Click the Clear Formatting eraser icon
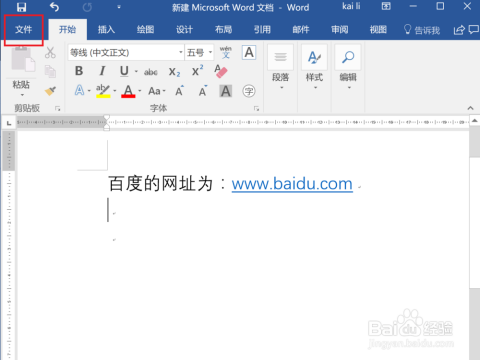 221,71
